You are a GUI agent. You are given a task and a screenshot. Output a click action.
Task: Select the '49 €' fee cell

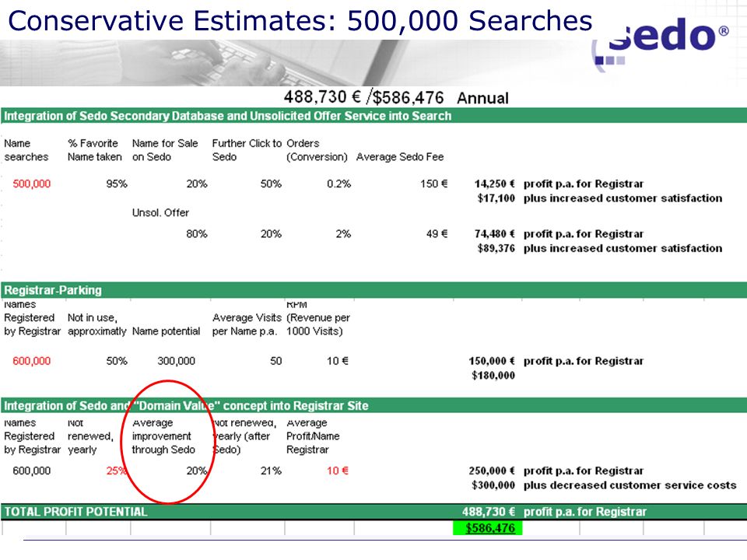pos(437,234)
